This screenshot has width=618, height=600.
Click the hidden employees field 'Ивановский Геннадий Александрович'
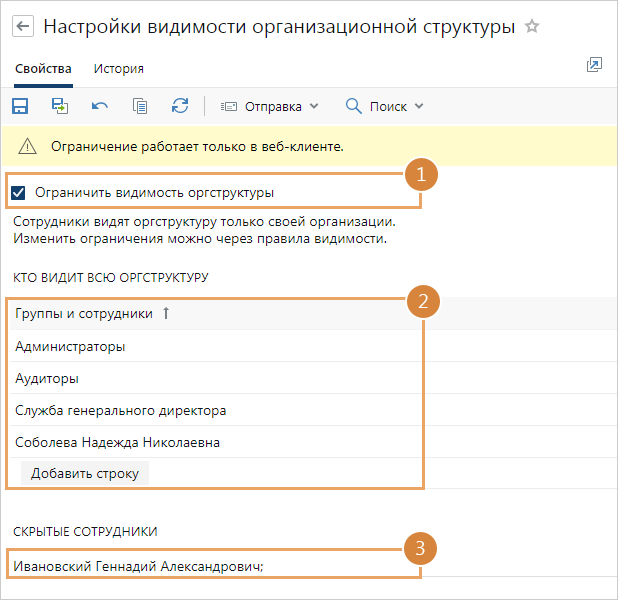coord(139,566)
